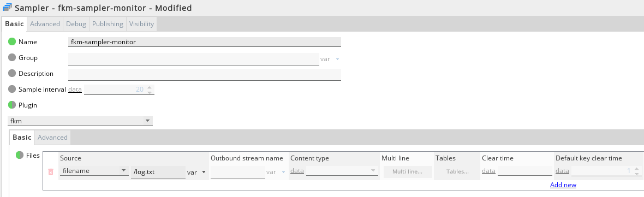Select the plugin's inner Advanced tab
This screenshot has width=644, height=197.
point(52,138)
